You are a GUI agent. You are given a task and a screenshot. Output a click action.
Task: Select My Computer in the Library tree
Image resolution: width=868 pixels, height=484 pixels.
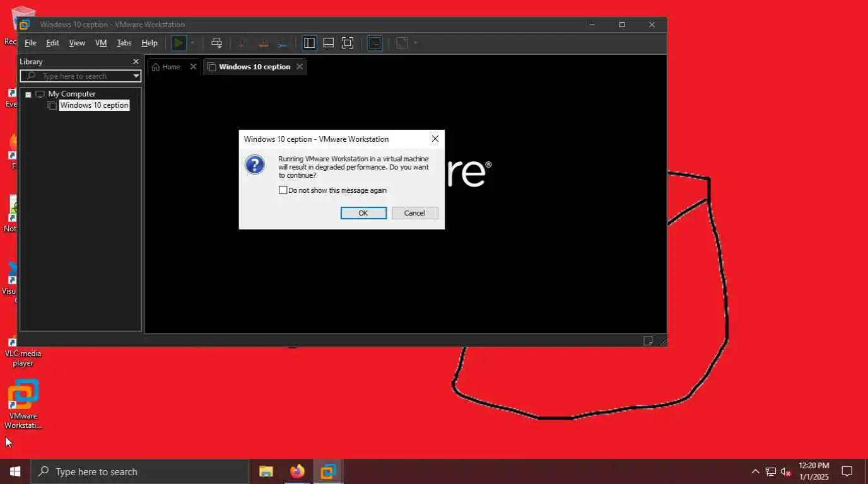(x=71, y=94)
